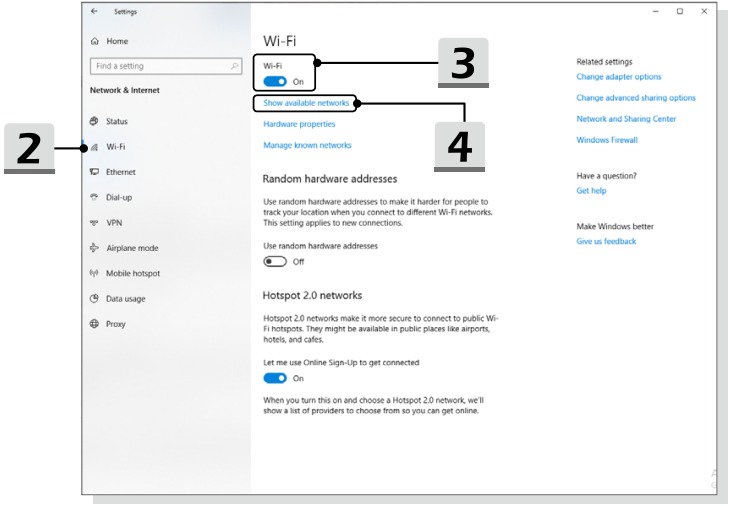Open the Ethernet section
731x506 pixels.
(x=121, y=172)
